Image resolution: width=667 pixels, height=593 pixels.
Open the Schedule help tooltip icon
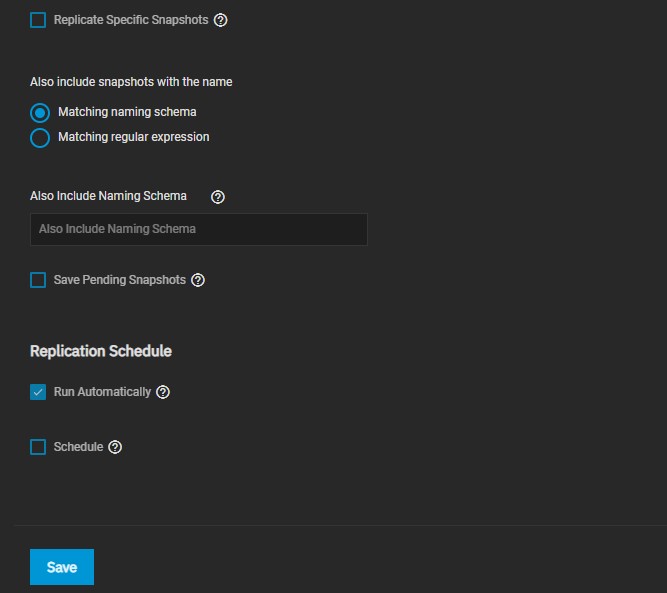(115, 447)
